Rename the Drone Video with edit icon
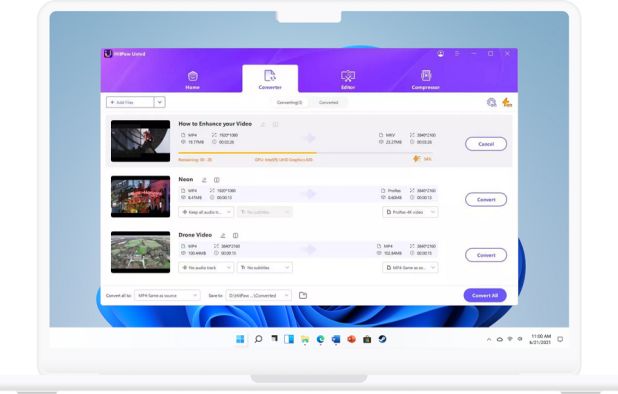Viewport: 618px width, 394px height. click(223, 235)
